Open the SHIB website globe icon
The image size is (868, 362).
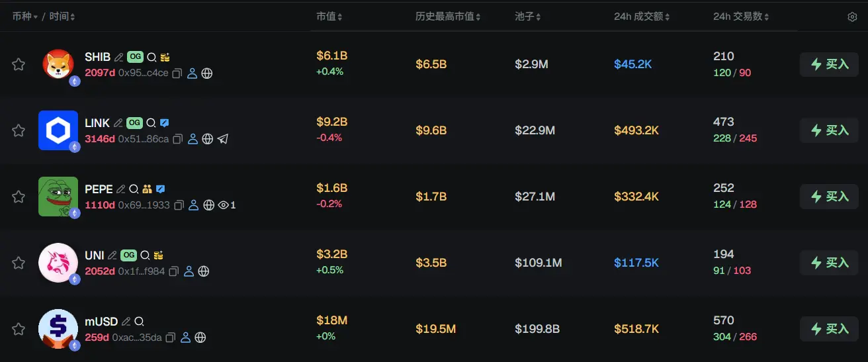tap(207, 73)
